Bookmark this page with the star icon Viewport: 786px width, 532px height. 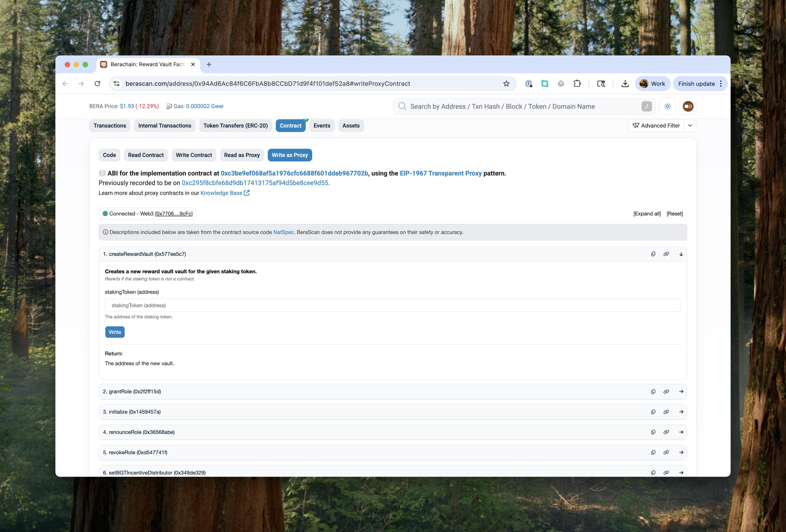(x=506, y=83)
